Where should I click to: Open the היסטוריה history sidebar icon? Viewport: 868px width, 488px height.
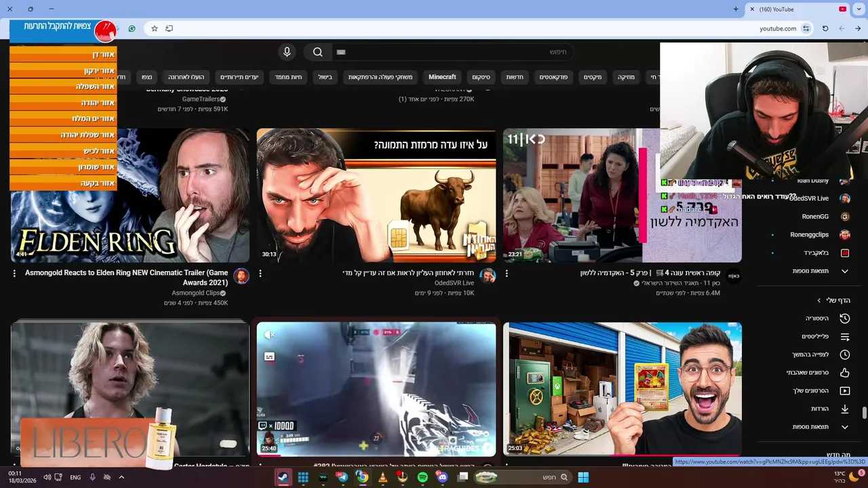coord(845,319)
